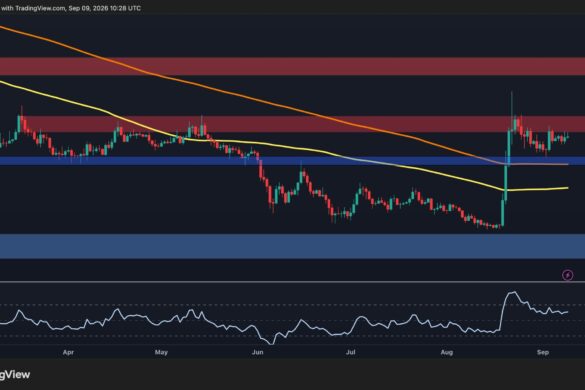Viewport: 585px width, 390px height.
Task: Click the oscillator line peak in late August
Action: (x=514, y=293)
